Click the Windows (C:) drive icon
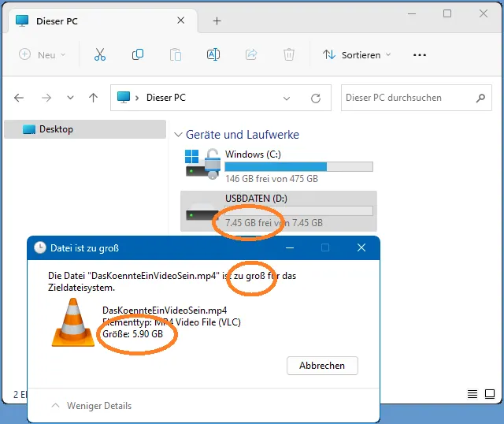The height and width of the screenshot is (424, 504). pos(202,164)
